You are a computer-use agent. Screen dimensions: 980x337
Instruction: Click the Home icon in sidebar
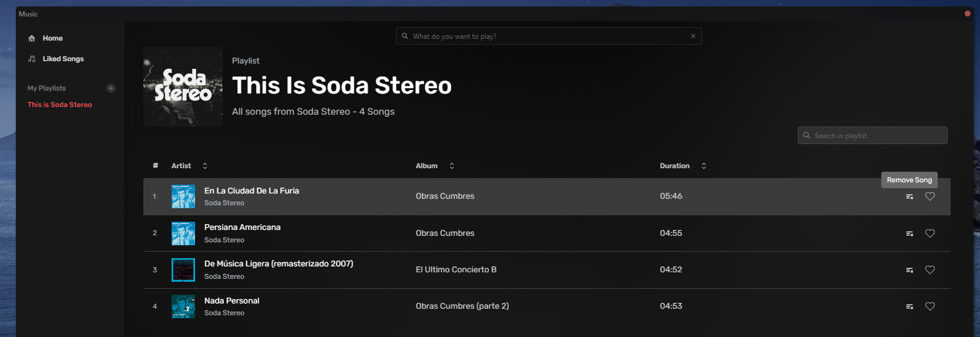coord(32,38)
